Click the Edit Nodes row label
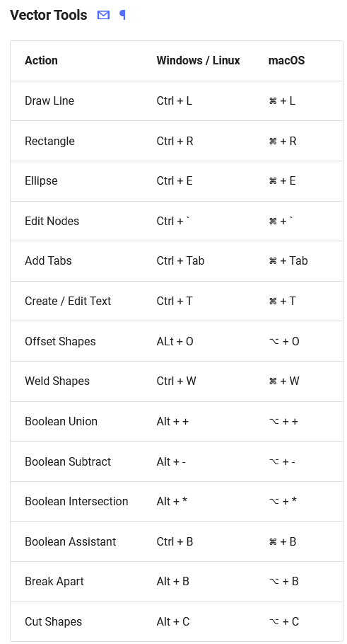 (x=52, y=221)
